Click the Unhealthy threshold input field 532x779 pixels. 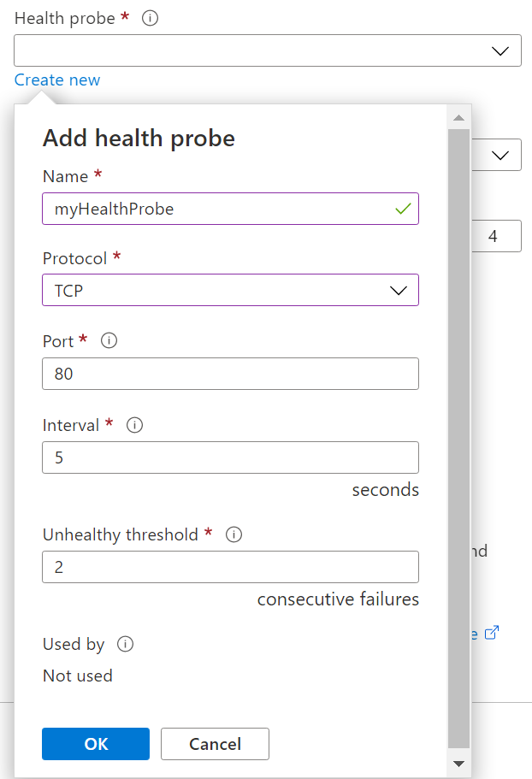coord(230,567)
